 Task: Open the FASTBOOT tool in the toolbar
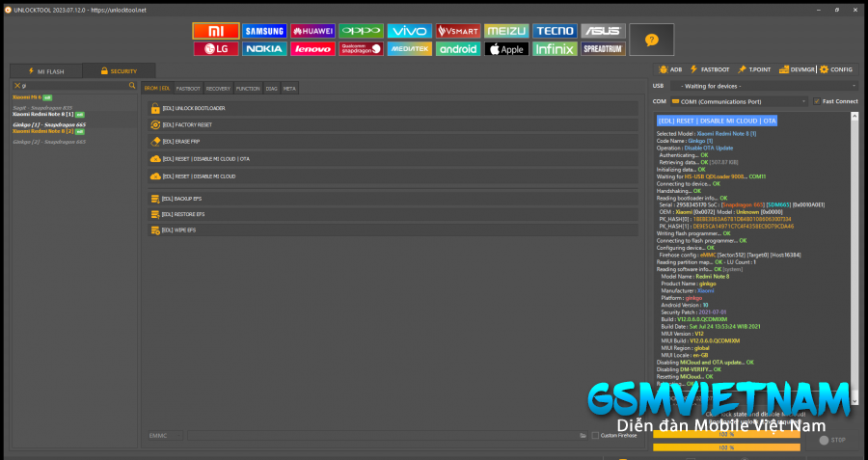coord(710,69)
